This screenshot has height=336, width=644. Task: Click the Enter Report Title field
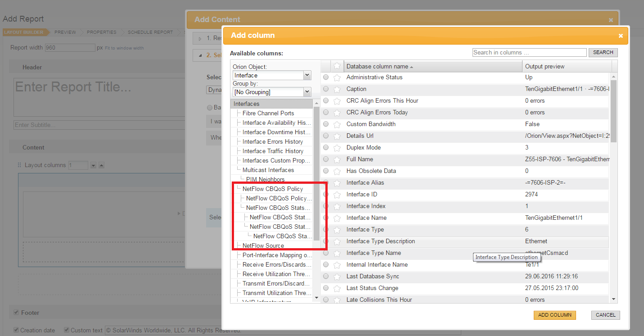[99, 97]
